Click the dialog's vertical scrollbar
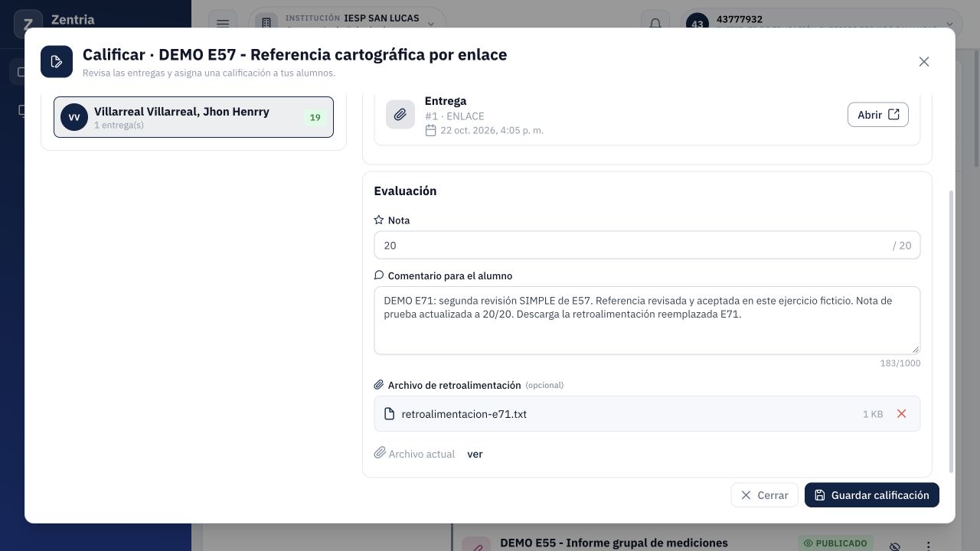 tap(952, 331)
